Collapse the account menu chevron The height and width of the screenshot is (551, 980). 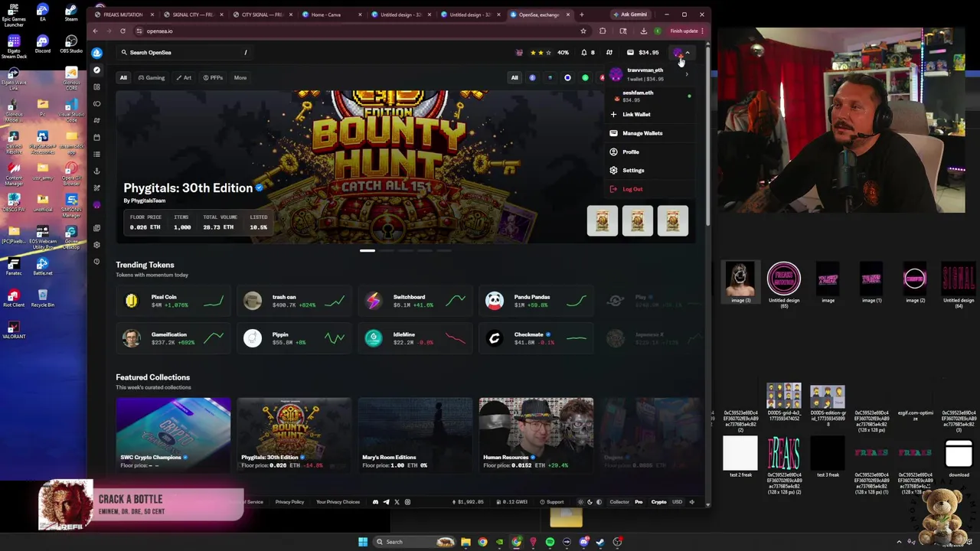(x=688, y=53)
